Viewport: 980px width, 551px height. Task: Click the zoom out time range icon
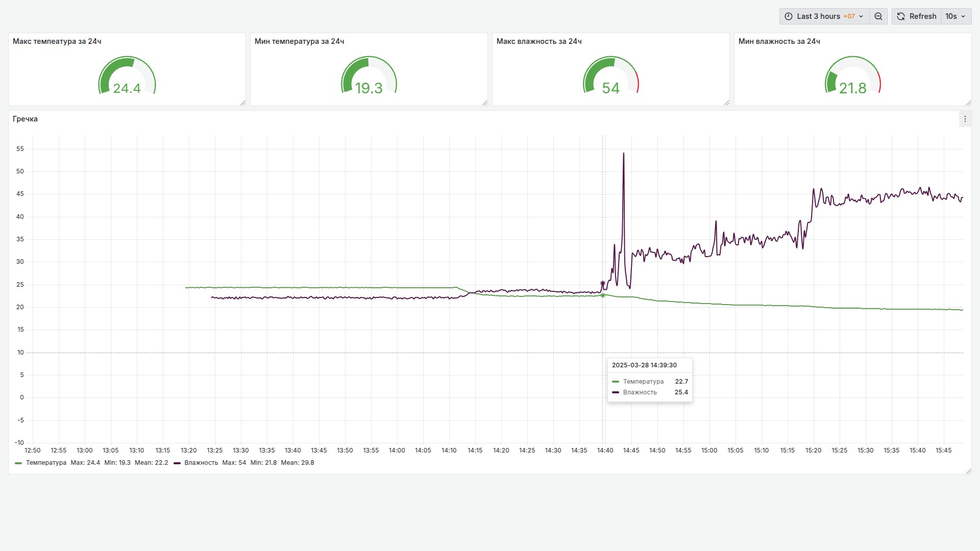[878, 16]
